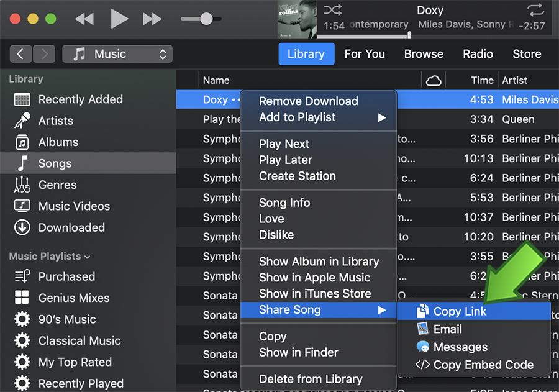
Task: Click the Music Videos screen icon
Action: click(22, 206)
